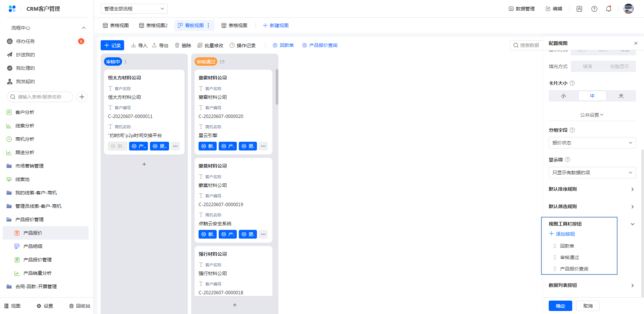644x314 pixels.
Task: Open 产品明细 in the sidebar
Action: coord(33,246)
